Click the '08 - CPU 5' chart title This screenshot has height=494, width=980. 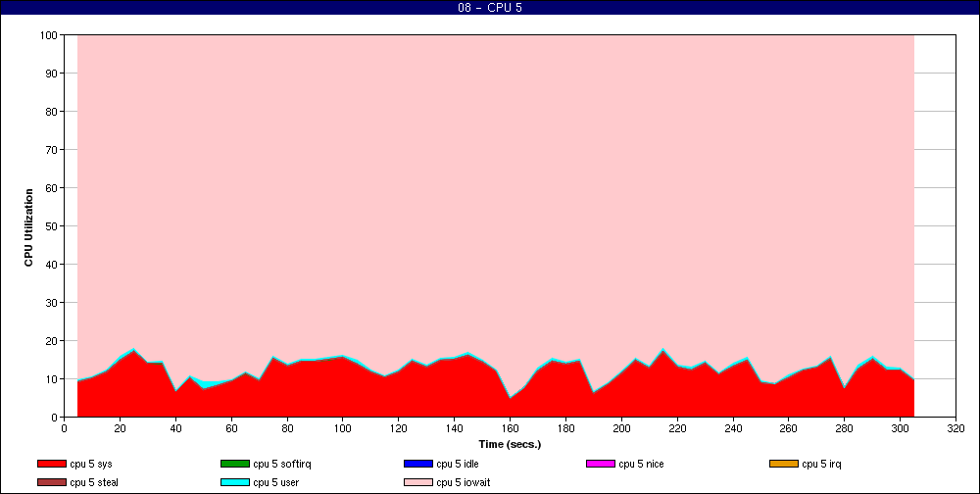tap(490, 8)
